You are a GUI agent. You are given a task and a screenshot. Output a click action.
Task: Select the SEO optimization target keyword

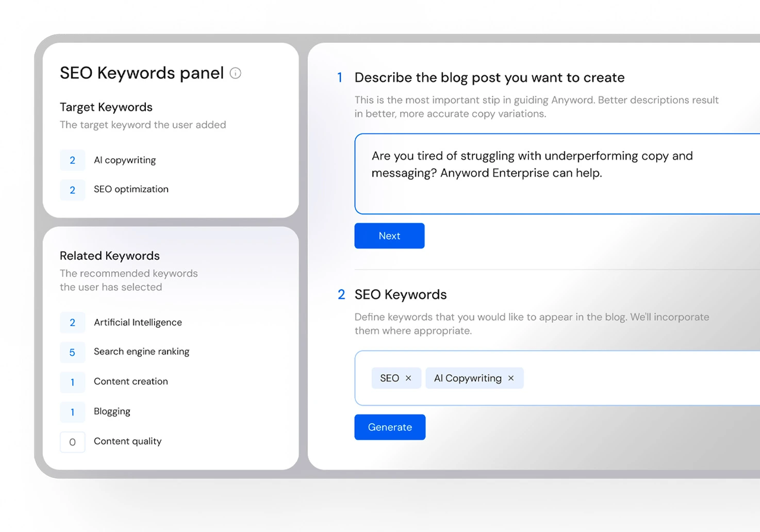pyautogui.click(x=131, y=189)
